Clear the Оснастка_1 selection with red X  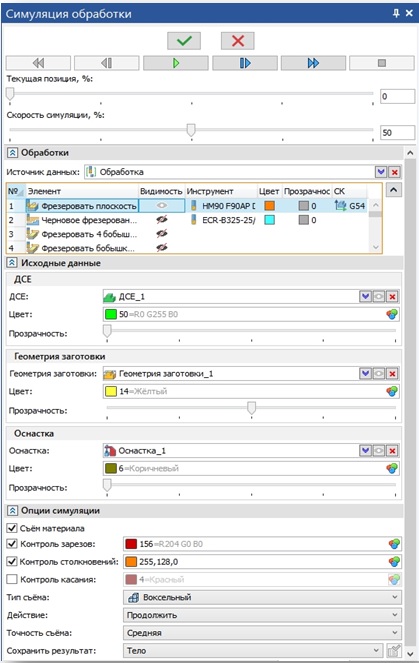(x=393, y=451)
